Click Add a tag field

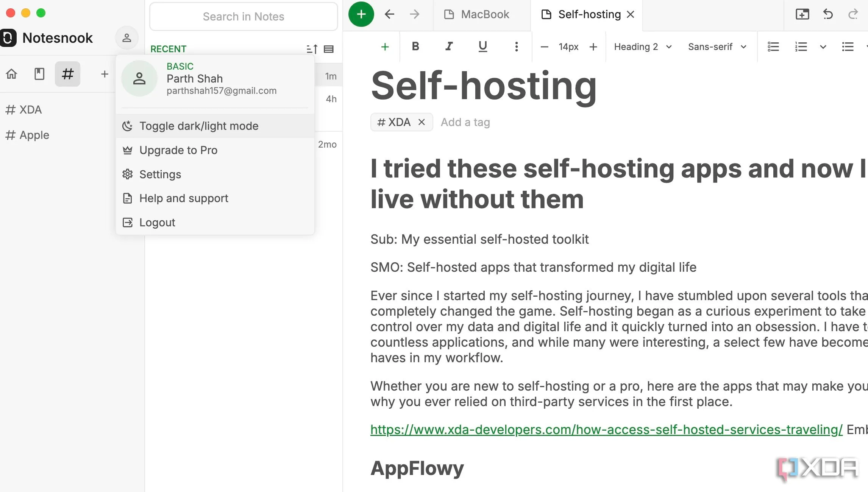pos(465,122)
